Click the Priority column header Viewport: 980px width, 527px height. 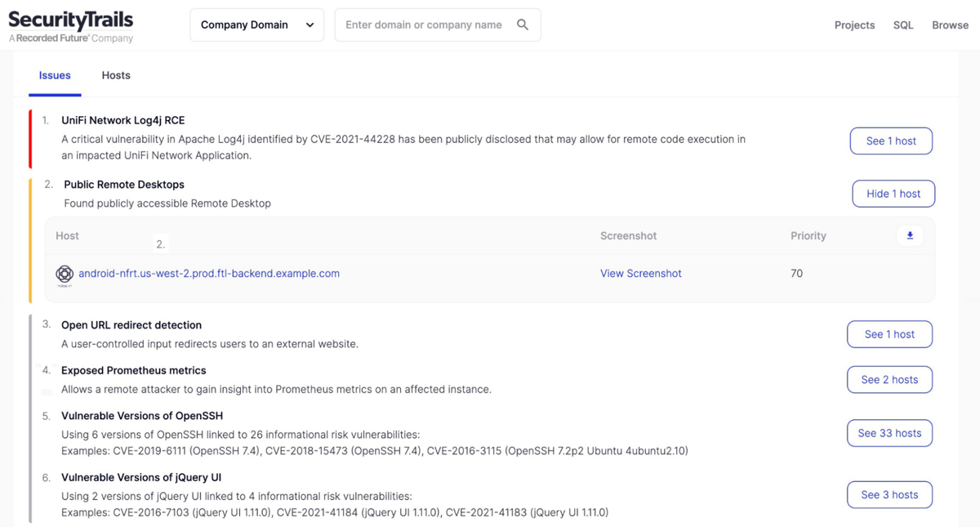point(808,236)
